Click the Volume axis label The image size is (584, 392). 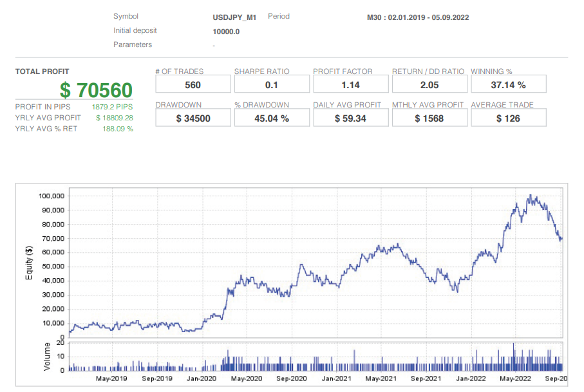tap(47, 357)
